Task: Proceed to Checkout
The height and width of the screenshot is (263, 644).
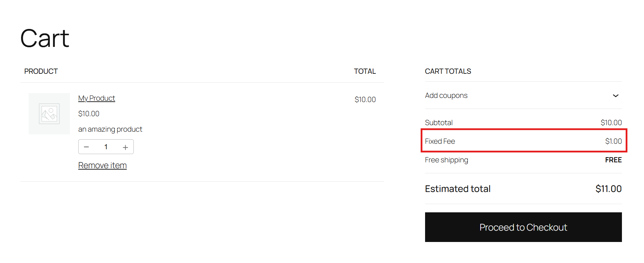Action: (x=523, y=227)
